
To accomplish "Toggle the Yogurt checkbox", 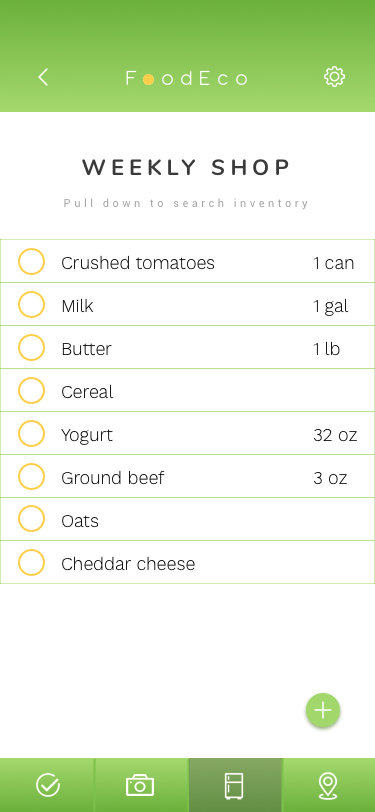I will click(x=31, y=433).
